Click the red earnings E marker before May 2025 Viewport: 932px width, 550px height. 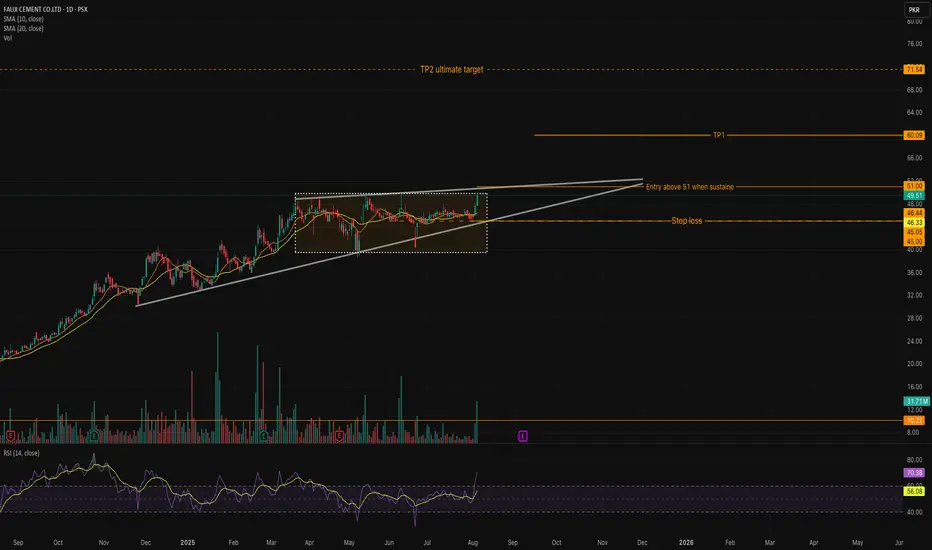(x=339, y=436)
